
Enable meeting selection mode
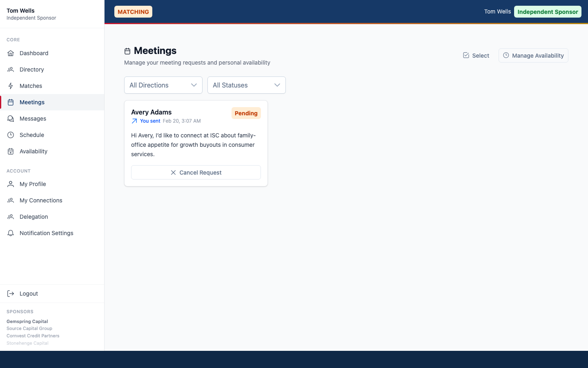click(476, 55)
